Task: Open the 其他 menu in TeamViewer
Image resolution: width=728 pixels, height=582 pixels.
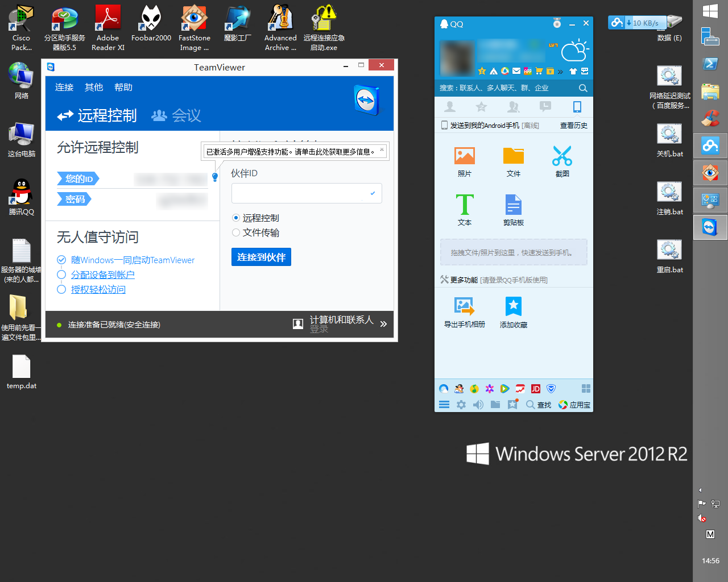Action: pos(94,87)
